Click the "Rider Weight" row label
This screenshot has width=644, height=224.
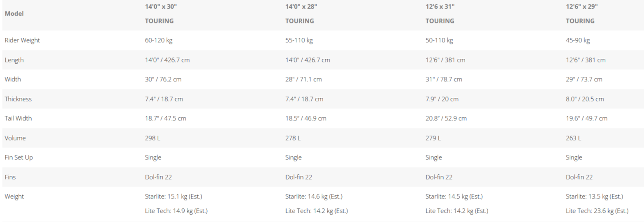tap(22, 40)
